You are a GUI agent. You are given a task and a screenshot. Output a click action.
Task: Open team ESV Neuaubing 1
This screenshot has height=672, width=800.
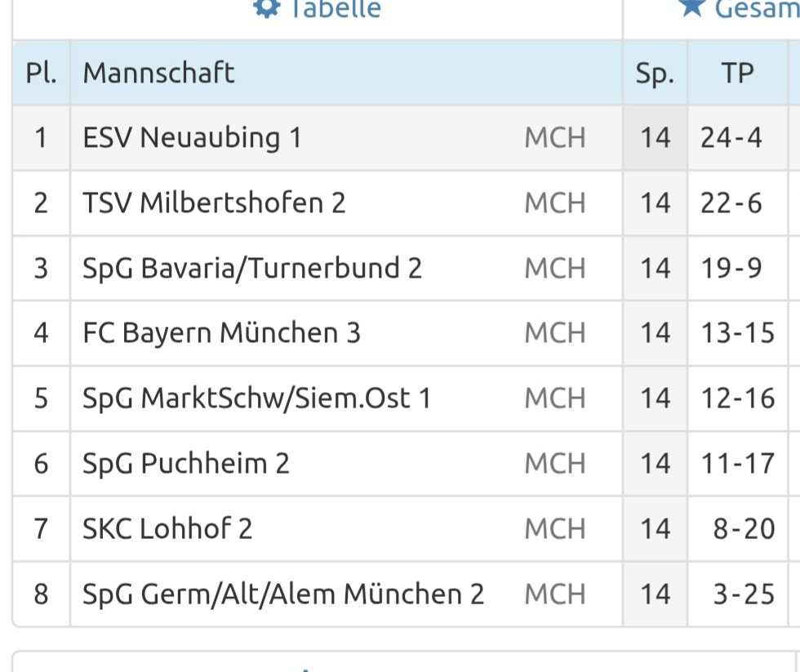click(x=193, y=137)
